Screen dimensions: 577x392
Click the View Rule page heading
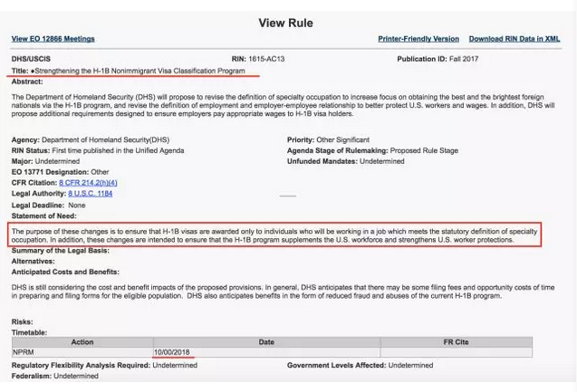click(285, 23)
